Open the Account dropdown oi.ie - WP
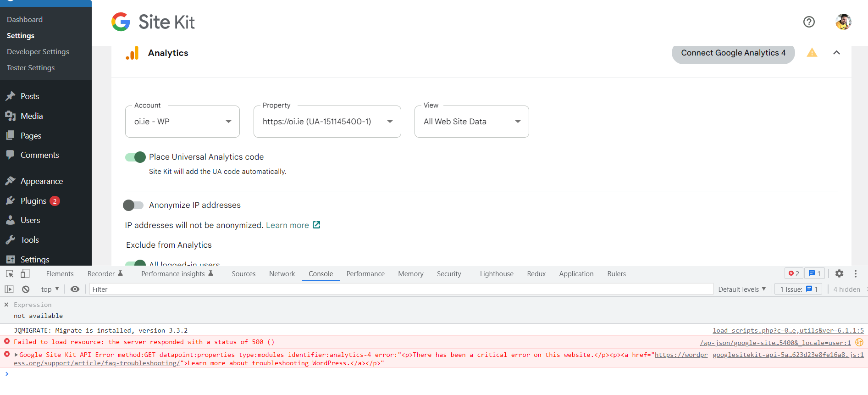This screenshot has width=868, height=395. pyautogui.click(x=182, y=122)
